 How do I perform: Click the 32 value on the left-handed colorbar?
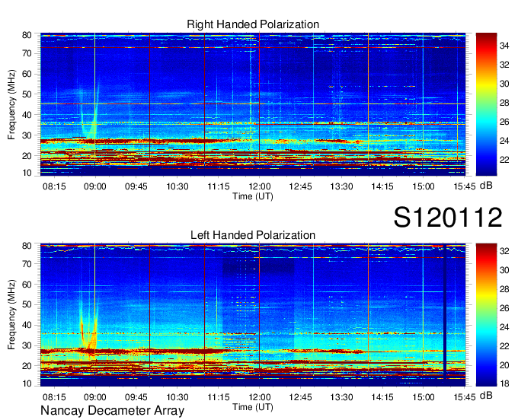pyautogui.click(x=504, y=251)
